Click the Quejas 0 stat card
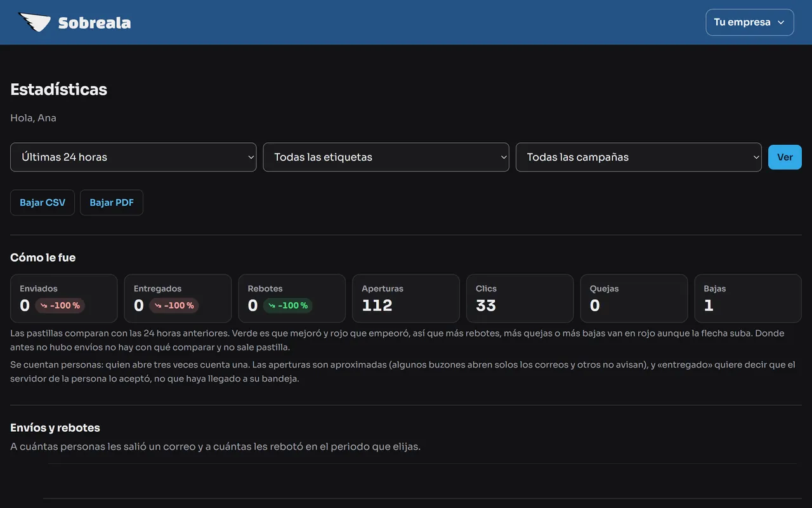The image size is (812, 508). pyautogui.click(x=634, y=298)
